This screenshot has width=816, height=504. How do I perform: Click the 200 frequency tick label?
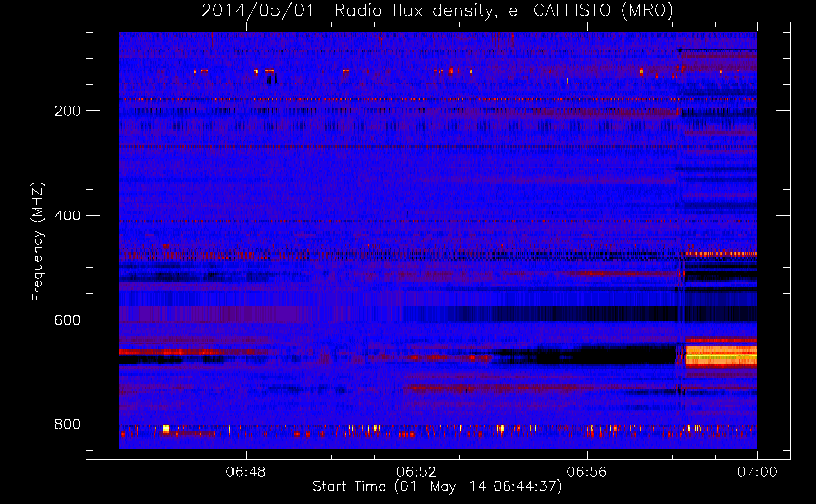pyautogui.click(x=67, y=111)
